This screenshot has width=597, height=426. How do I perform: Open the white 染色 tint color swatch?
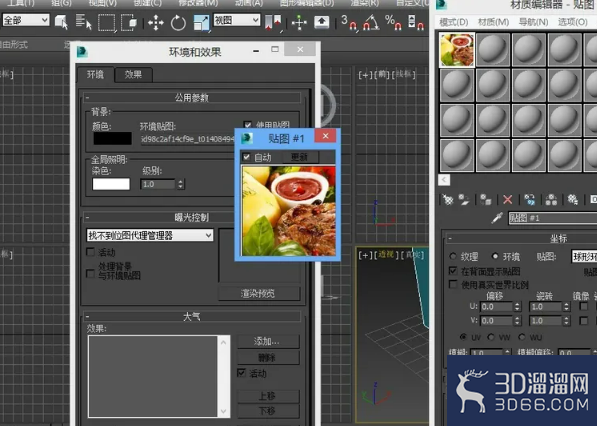[111, 184]
